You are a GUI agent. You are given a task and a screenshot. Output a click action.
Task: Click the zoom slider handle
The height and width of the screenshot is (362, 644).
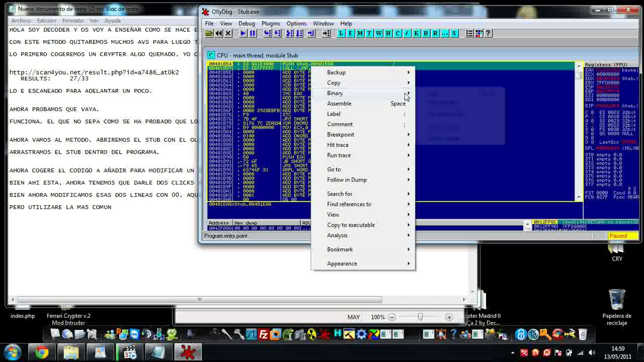[420, 317]
